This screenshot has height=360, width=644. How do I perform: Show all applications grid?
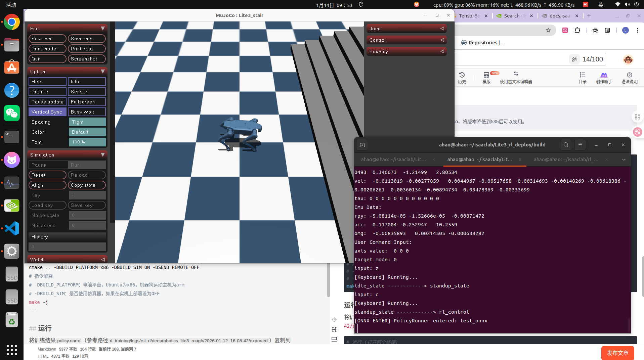point(12,350)
